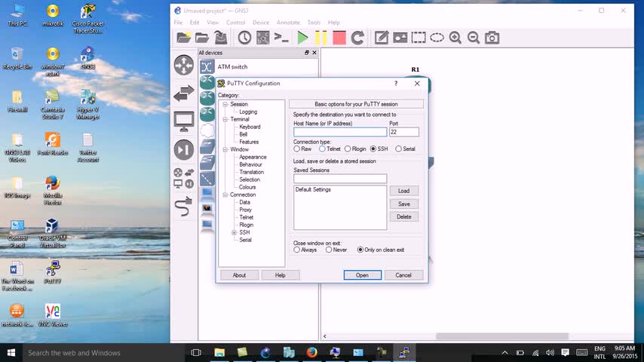The height and width of the screenshot is (362, 644).
Task: Collapse the Window category tree node
Action: point(225,149)
